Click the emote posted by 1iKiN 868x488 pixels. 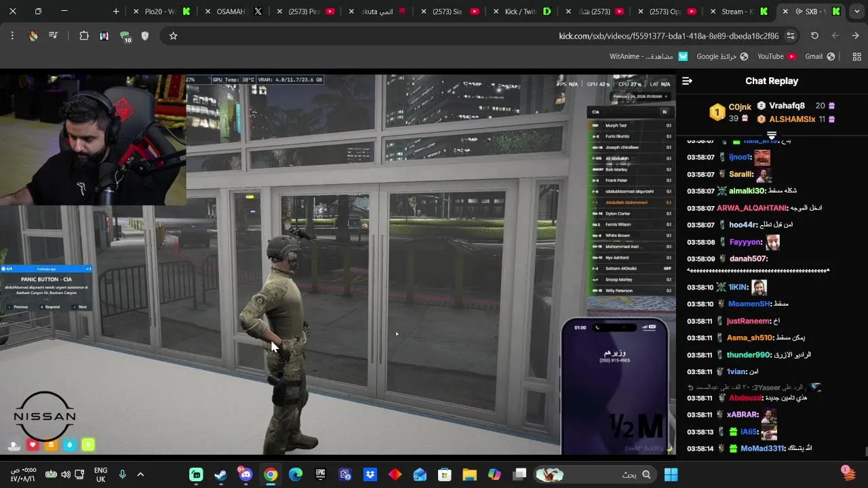coord(759,287)
